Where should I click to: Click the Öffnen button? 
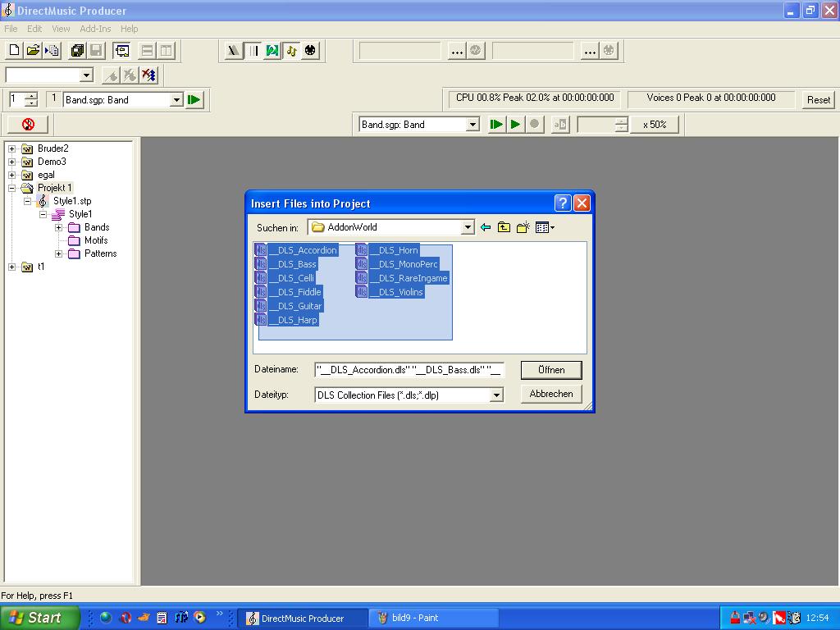point(551,370)
